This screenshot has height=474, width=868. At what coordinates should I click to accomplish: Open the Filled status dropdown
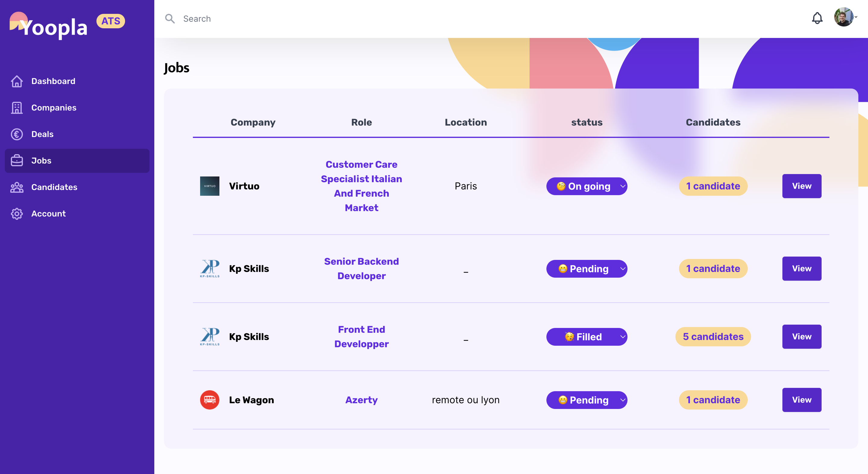(587, 337)
